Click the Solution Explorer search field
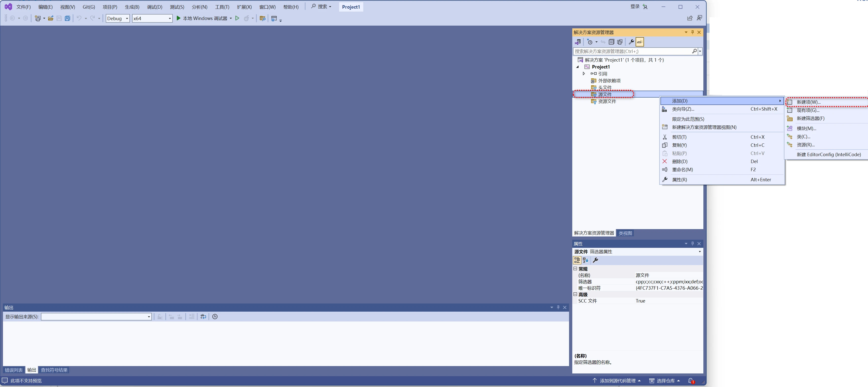The image size is (868, 387). pyautogui.click(x=632, y=51)
